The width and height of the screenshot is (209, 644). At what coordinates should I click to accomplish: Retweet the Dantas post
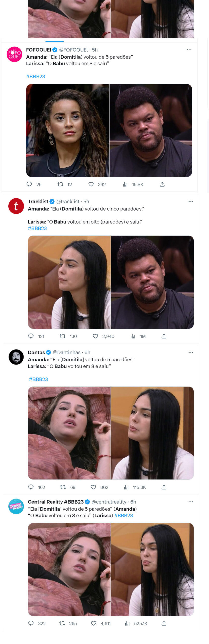coord(63,487)
